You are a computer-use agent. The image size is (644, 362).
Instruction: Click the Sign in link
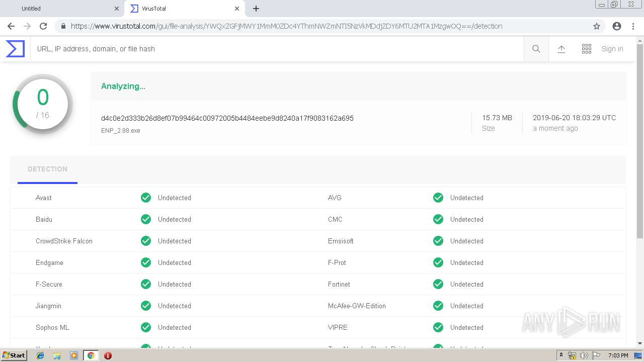[612, 49]
